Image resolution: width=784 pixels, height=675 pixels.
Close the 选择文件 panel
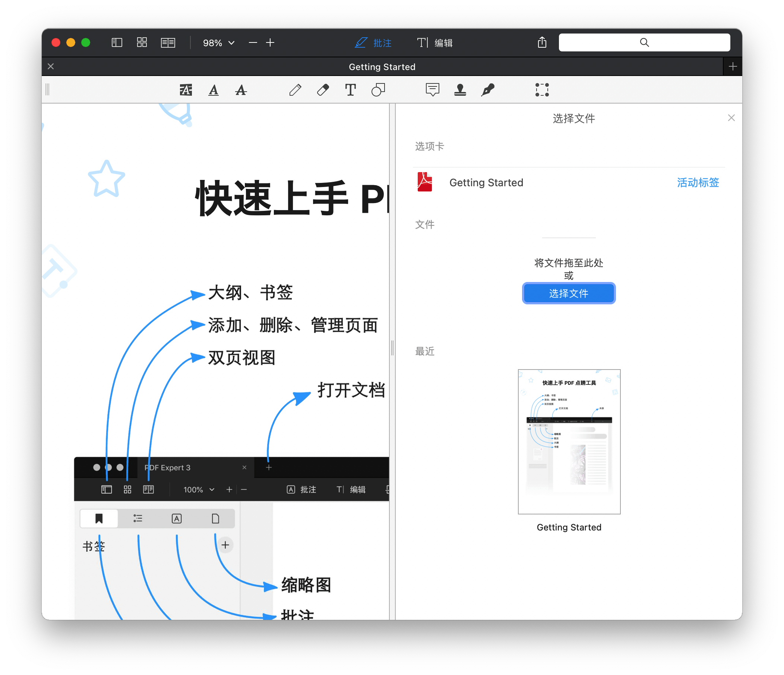tap(731, 118)
